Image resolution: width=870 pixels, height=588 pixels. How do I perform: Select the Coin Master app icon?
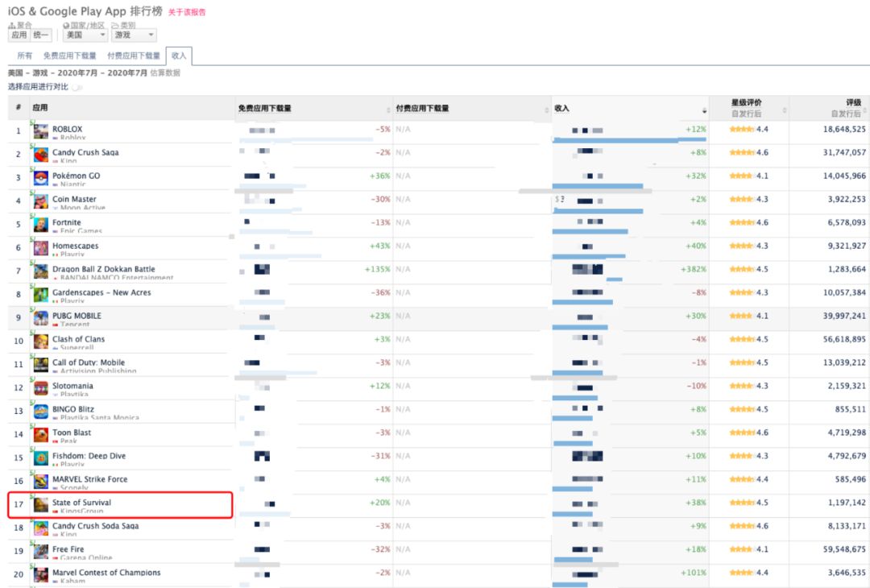(40, 201)
